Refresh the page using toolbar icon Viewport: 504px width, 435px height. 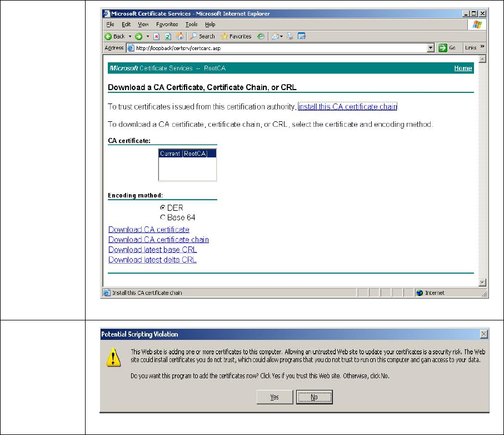pyautogui.click(x=168, y=36)
